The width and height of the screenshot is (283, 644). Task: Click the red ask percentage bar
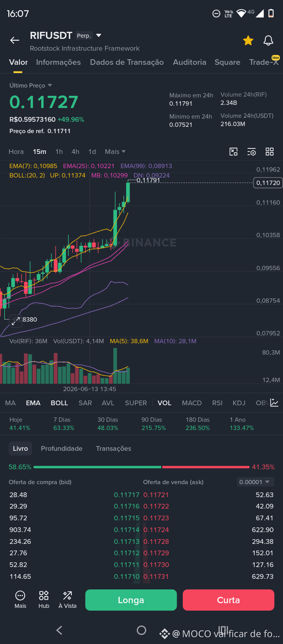tap(206, 467)
